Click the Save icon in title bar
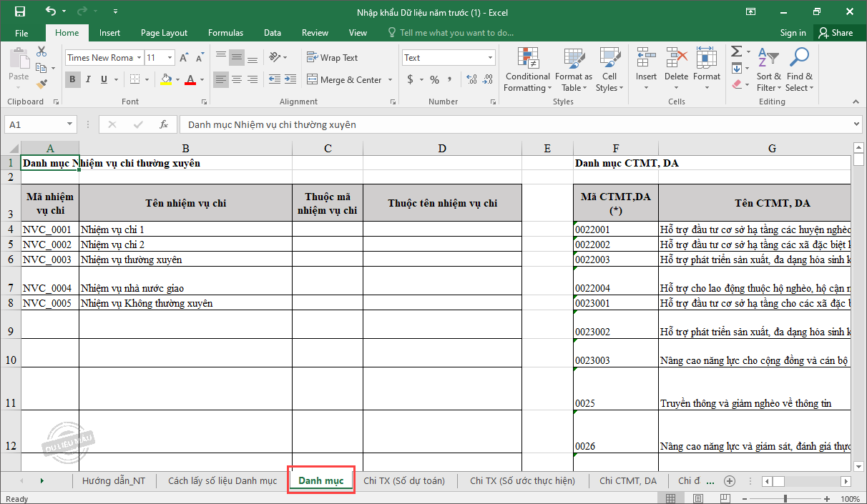This screenshot has height=504, width=867. (19, 11)
